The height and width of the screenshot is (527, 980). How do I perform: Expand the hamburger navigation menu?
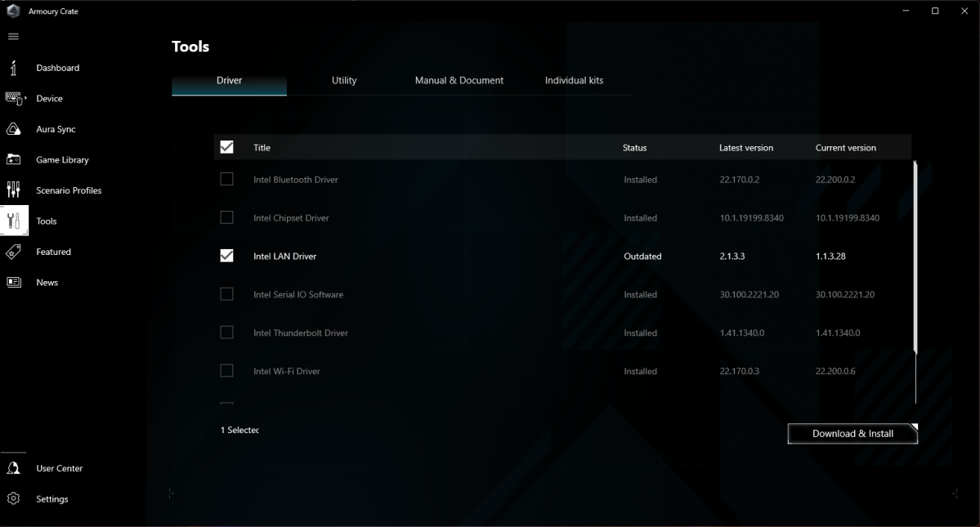coord(13,37)
